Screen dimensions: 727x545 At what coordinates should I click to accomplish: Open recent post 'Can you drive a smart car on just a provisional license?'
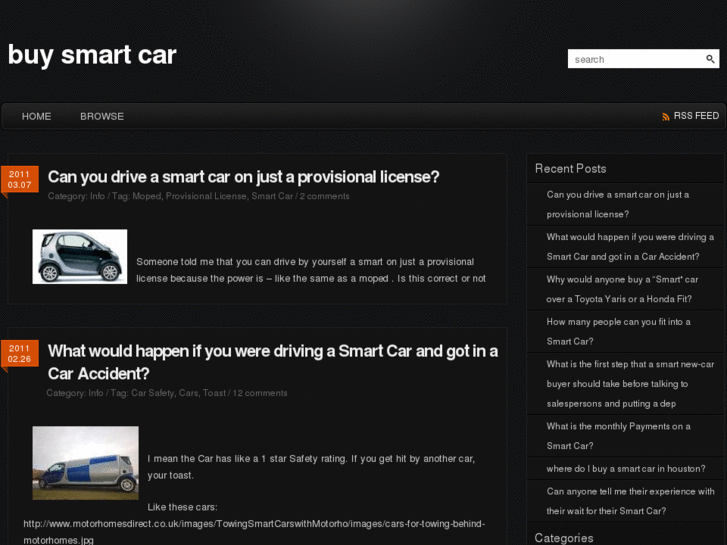coord(618,205)
